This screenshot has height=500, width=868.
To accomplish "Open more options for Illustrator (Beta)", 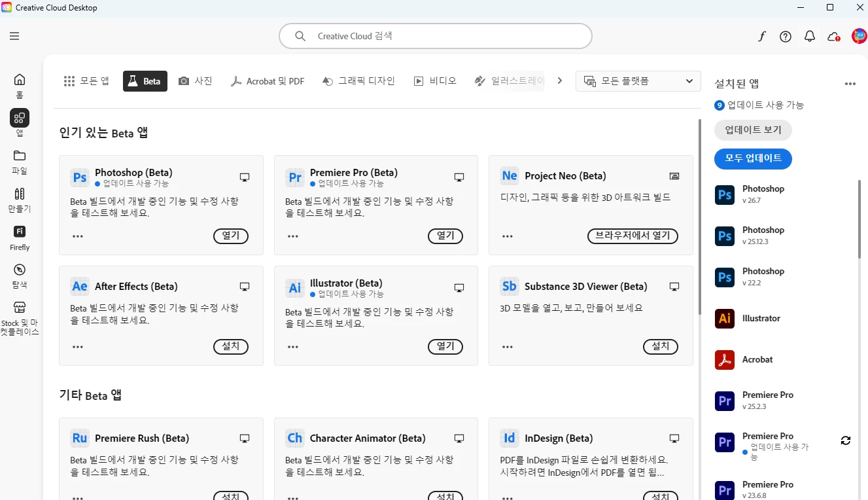I will coord(293,347).
